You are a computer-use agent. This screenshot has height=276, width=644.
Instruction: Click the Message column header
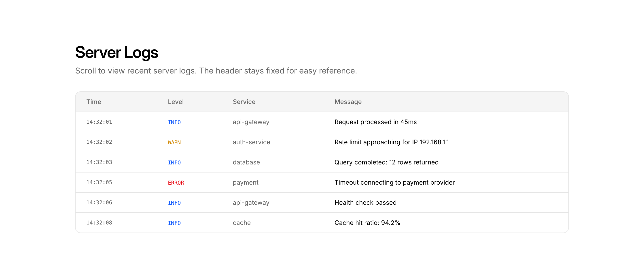point(348,102)
